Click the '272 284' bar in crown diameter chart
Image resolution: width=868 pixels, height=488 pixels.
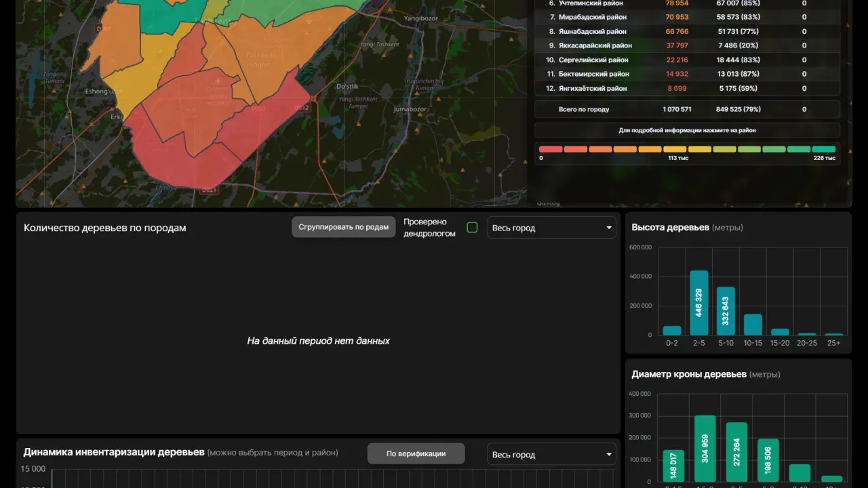point(736,451)
